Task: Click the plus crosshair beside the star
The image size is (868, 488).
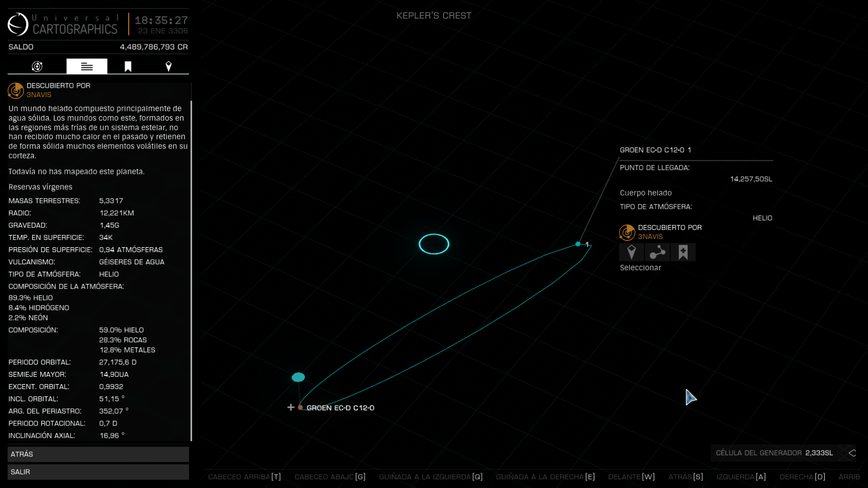Action: [291, 408]
